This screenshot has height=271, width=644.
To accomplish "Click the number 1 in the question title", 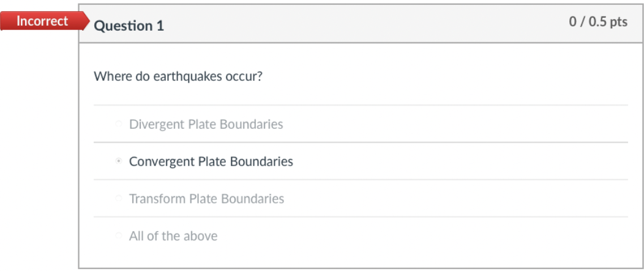I will click(160, 26).
